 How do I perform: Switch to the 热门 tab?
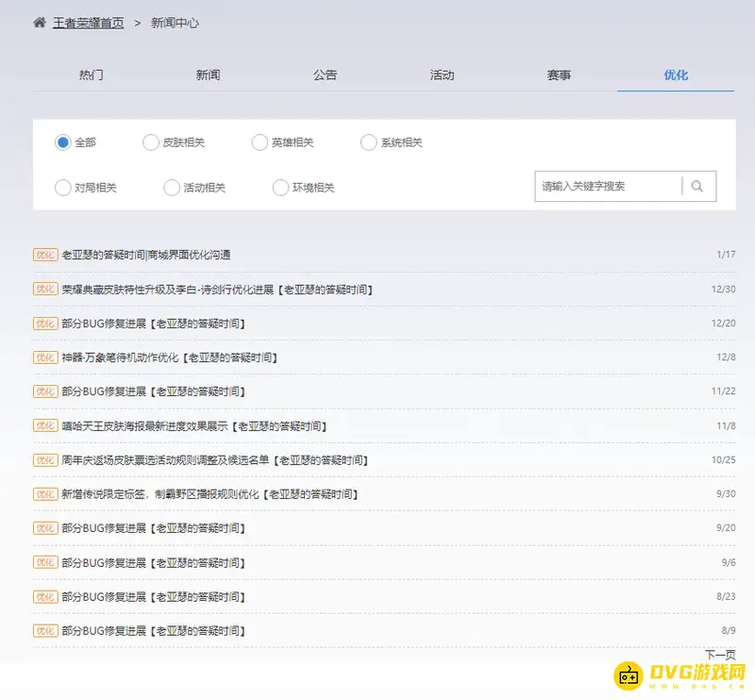click(91, 75)
